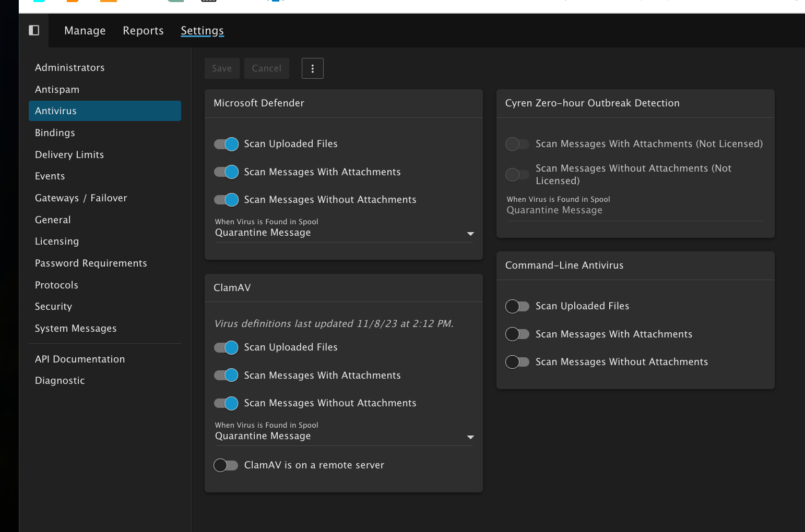Open the Manage tab
This screenshot has width=805, height=532.
click(85, 31)
